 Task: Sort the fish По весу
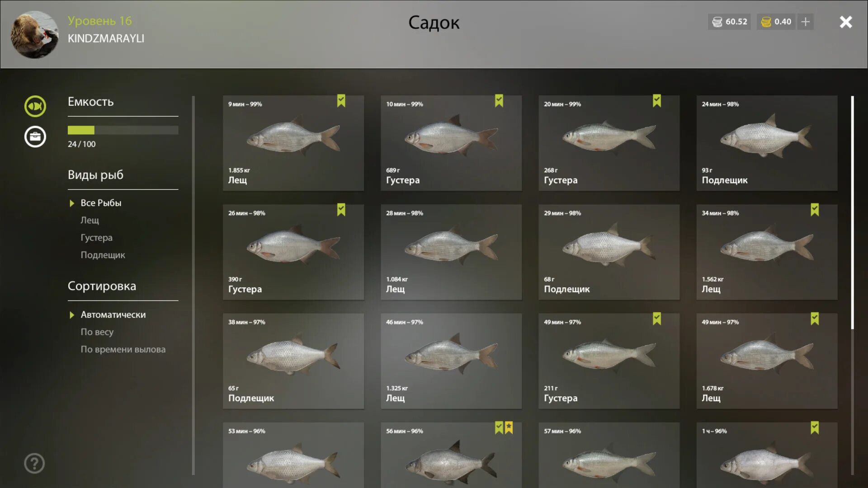tap(97, 332)
